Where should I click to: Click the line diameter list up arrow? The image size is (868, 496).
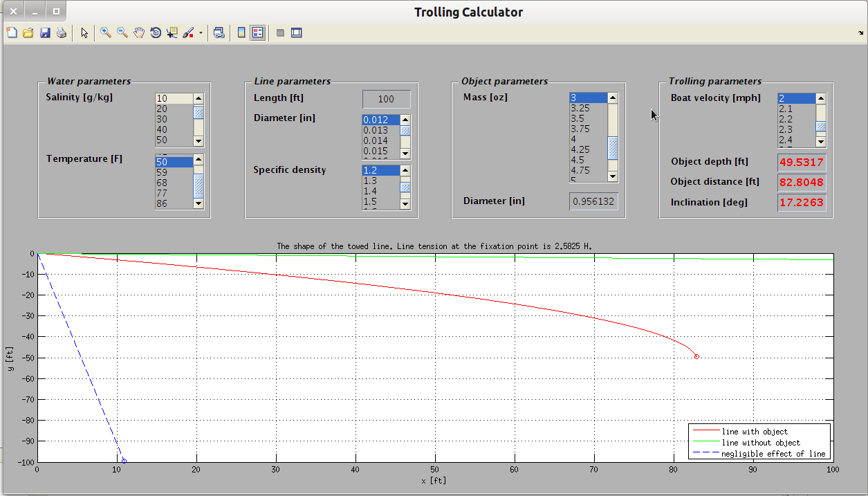pos(405,120)
